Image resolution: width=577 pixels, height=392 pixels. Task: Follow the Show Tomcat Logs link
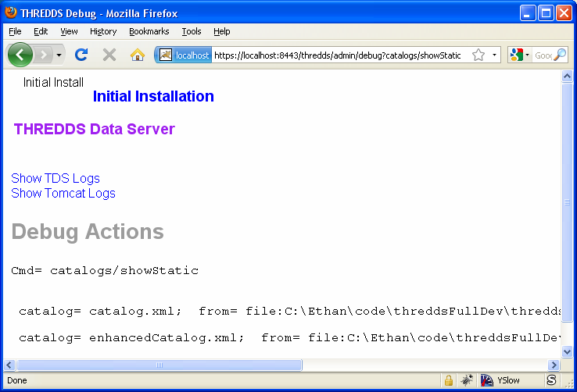point(63,194)
